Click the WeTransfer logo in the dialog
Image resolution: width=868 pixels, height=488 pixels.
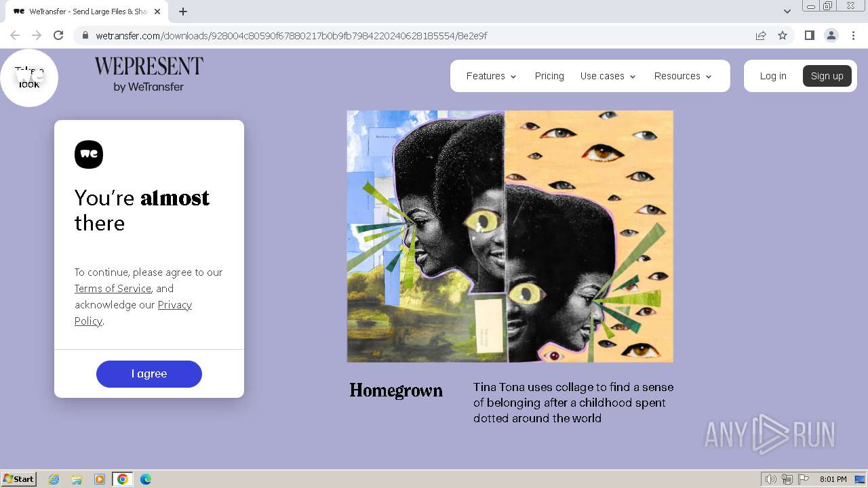pyautogui.click(x=89, y=155)
